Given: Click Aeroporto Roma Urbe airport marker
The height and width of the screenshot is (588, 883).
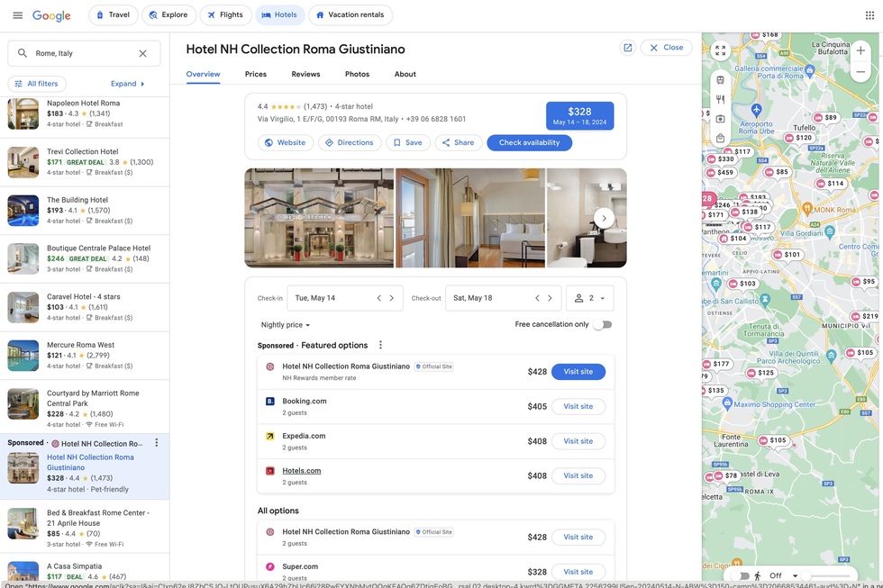Looking at the screenshot, I should 756,109.
